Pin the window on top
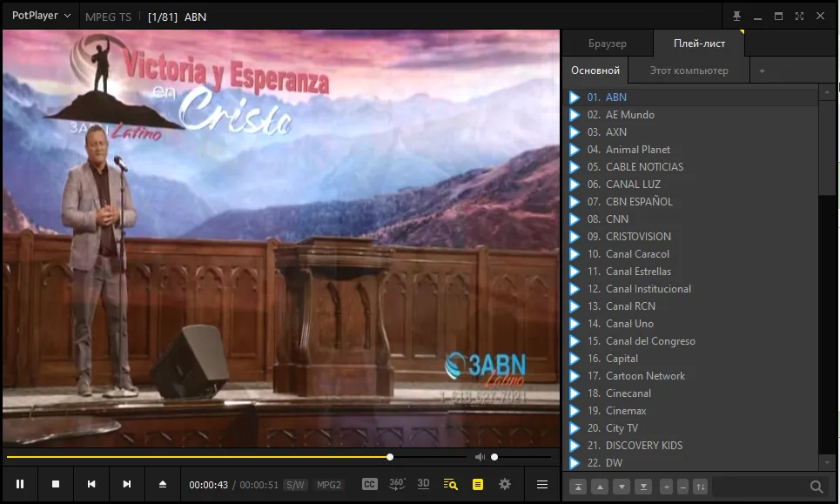Viewport: 840px width, 504px height. [x=736, y=16]
